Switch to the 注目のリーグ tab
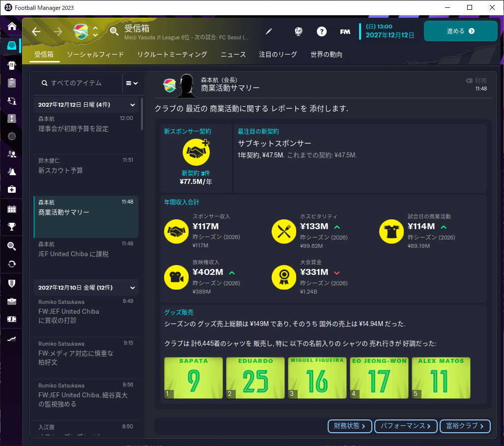Viewport: 504px width, 446px height. click(278, 55)
